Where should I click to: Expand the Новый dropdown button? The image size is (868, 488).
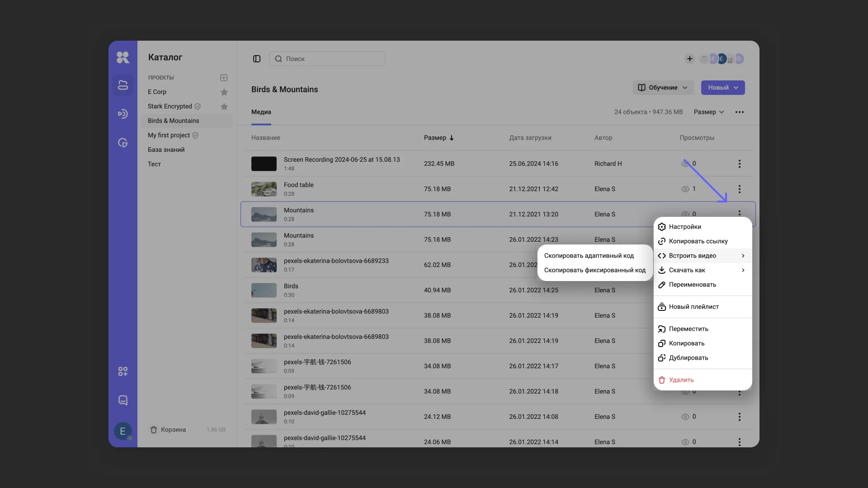click(723, 88)
